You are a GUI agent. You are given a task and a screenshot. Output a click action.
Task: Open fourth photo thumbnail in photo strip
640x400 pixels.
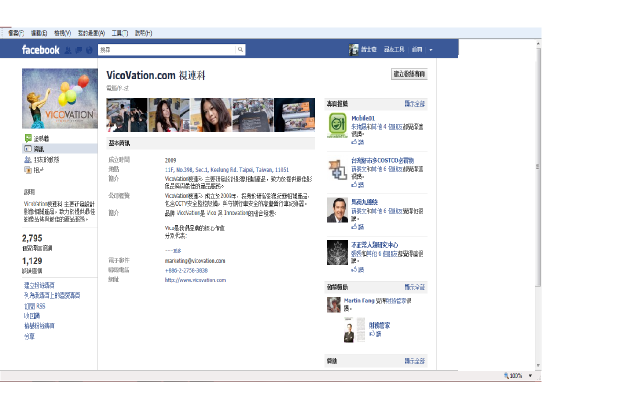pos(253,115)
